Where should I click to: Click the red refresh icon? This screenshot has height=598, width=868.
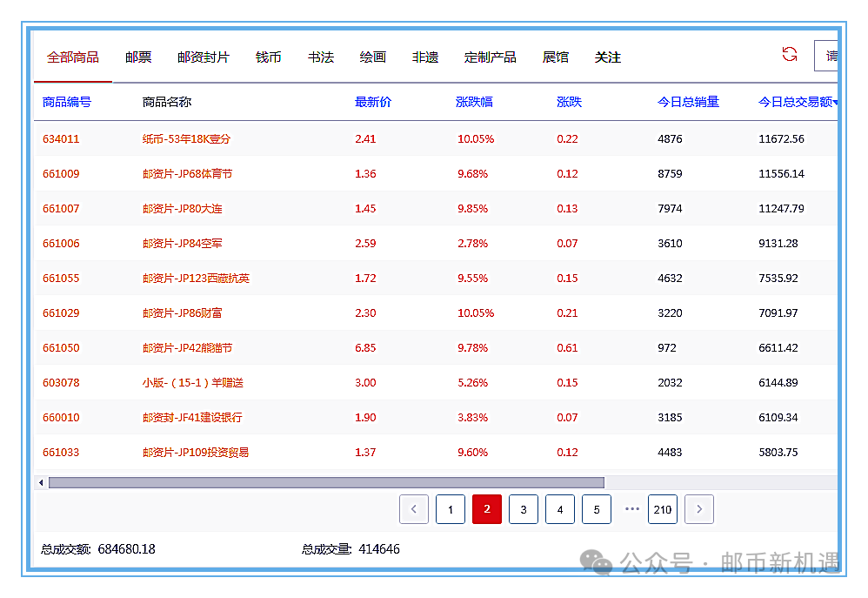(789, 55)
